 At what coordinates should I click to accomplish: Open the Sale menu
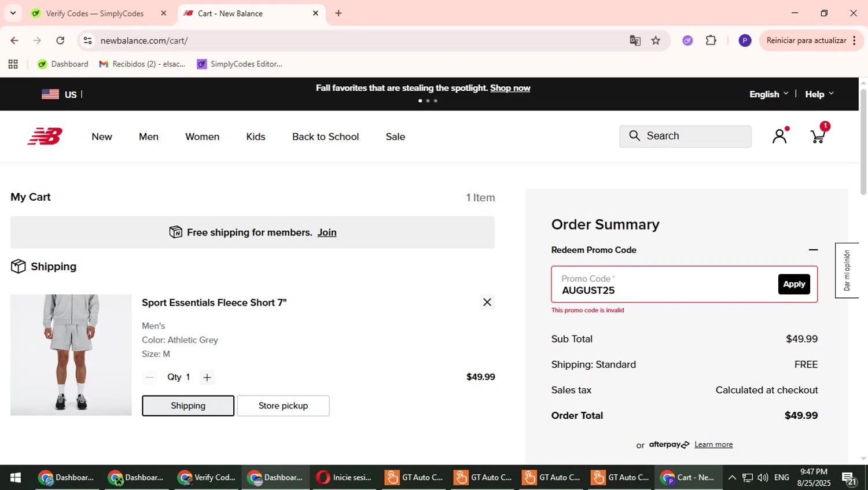point(396,137)
